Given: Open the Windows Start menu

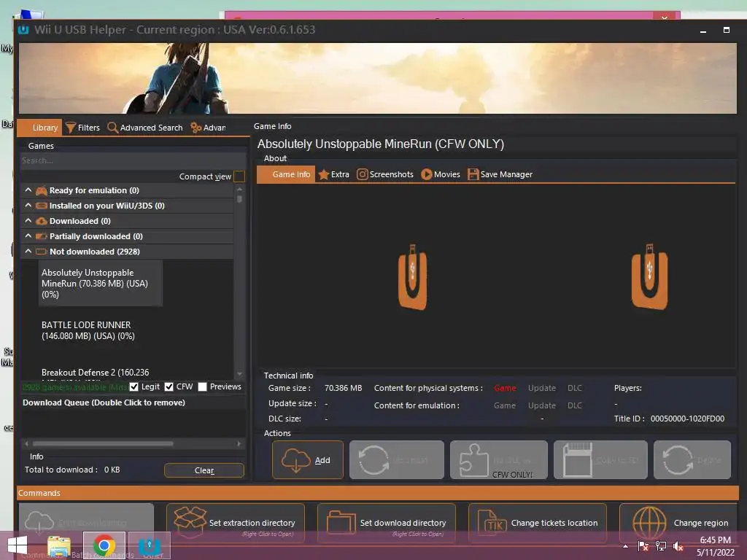Looking at the screenshot, I should click(18, 545).
